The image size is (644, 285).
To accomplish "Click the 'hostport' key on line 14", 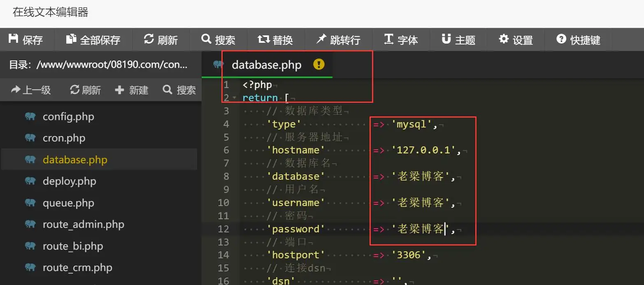I will coord(296,255).
